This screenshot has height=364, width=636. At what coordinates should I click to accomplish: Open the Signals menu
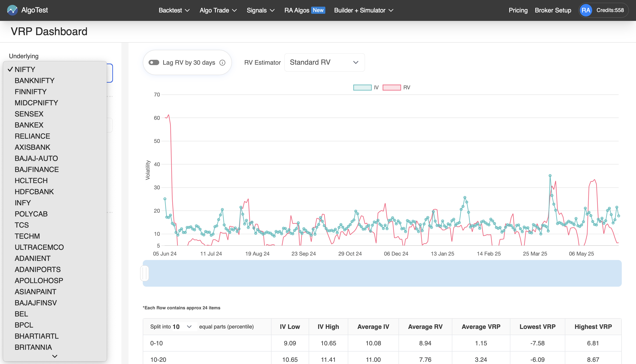tap(260, 10)
